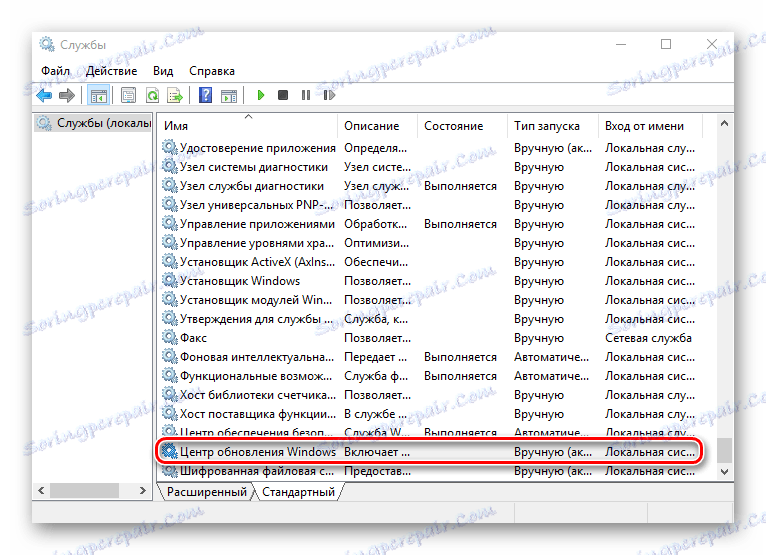Screen dimensions: 766x555
Task: Click gear icon of Центр обновления Windows row
Action: tap(170, 451)
